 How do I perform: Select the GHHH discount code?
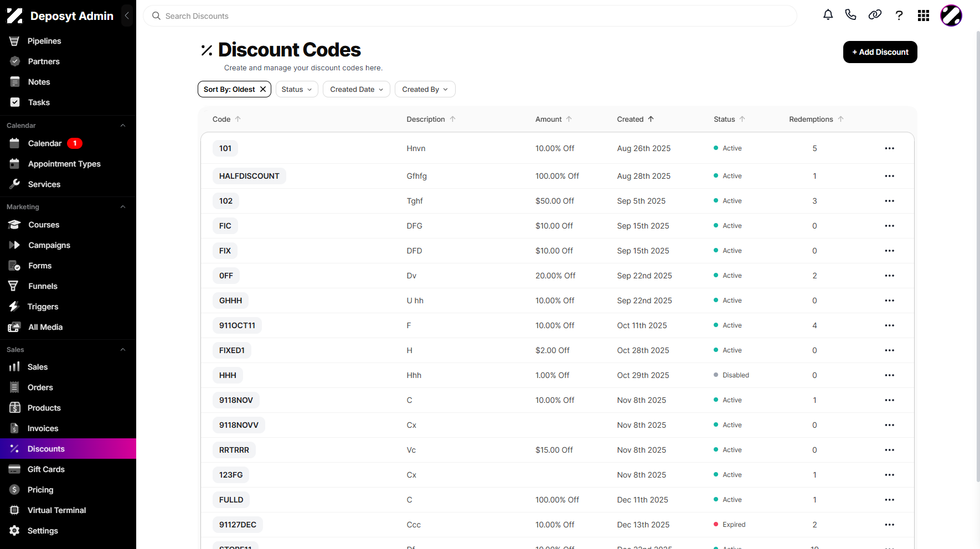[231, 301]
